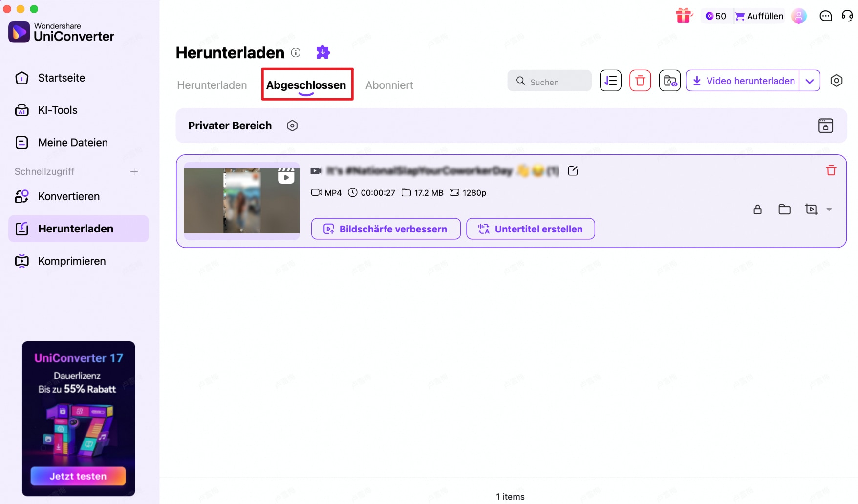Viewport: 858px width, 504px height.
Task: Open the private folder view icon
Action: pyautogui.click(x=670, y=81)
